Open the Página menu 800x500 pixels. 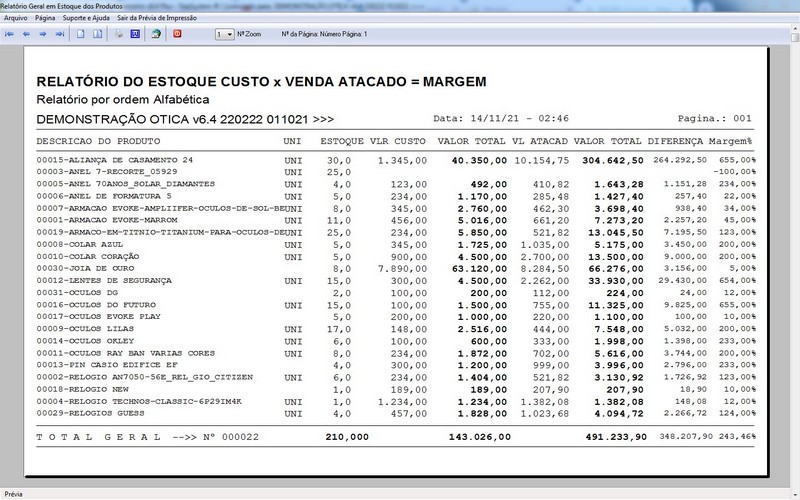point(45,18)
